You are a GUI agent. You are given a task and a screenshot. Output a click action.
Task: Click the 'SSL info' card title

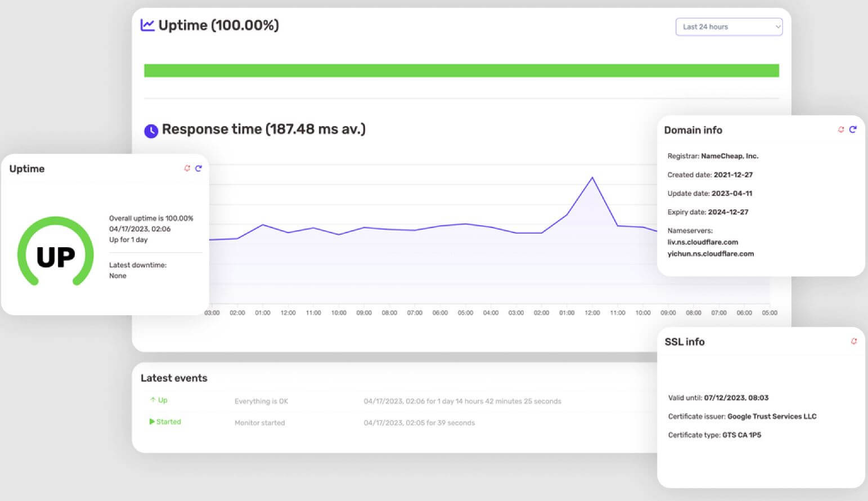tap(685, 342)
